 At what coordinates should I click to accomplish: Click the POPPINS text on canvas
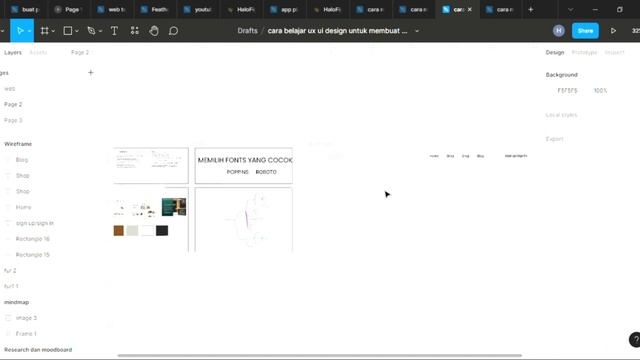238,172
